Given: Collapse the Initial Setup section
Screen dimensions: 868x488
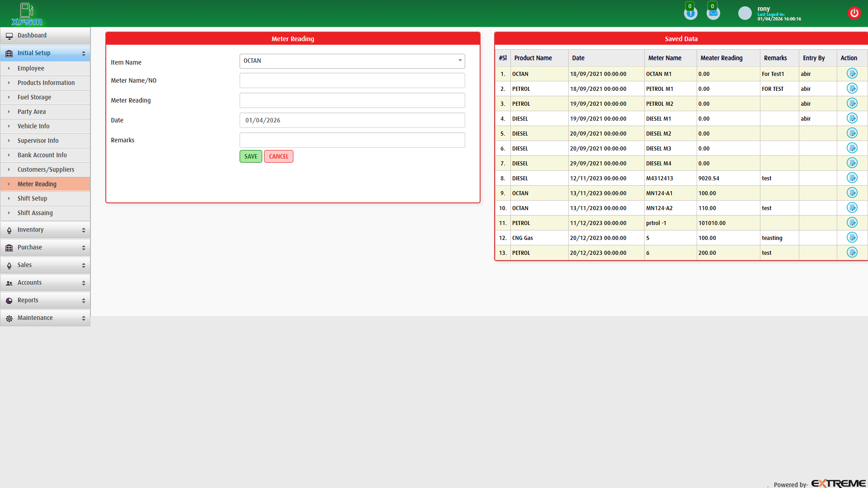Looking at the screenshot, I should point(45,53).
